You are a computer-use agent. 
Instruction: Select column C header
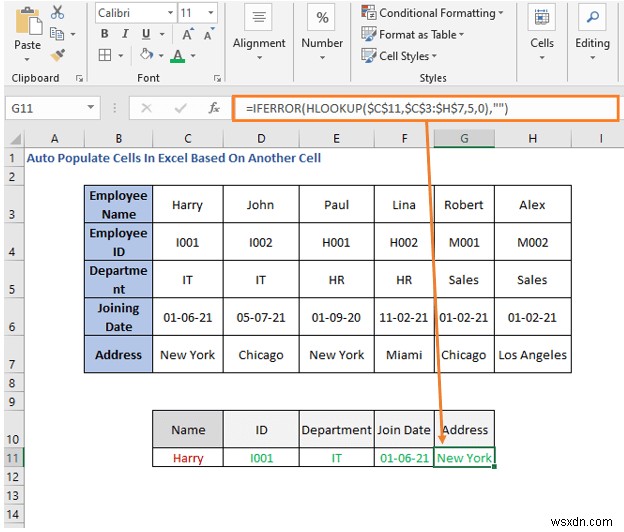click(x=188, y=138)
